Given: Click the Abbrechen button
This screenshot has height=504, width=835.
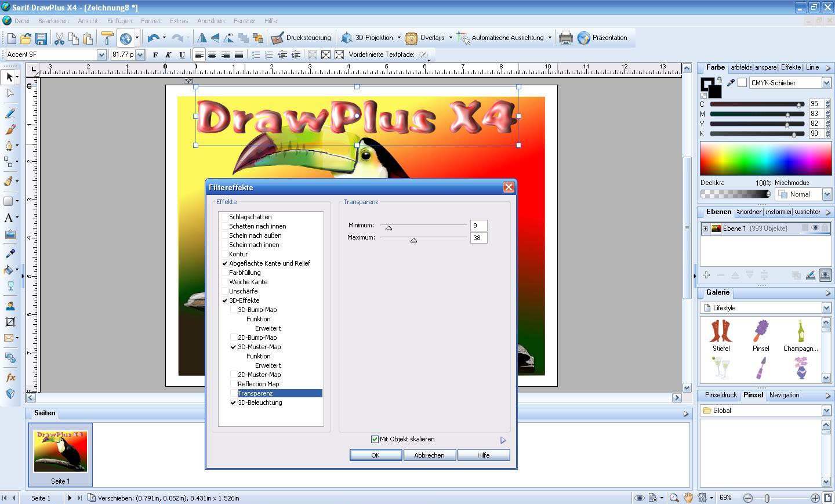Looking at the screenshot, I should click(429, 455).
